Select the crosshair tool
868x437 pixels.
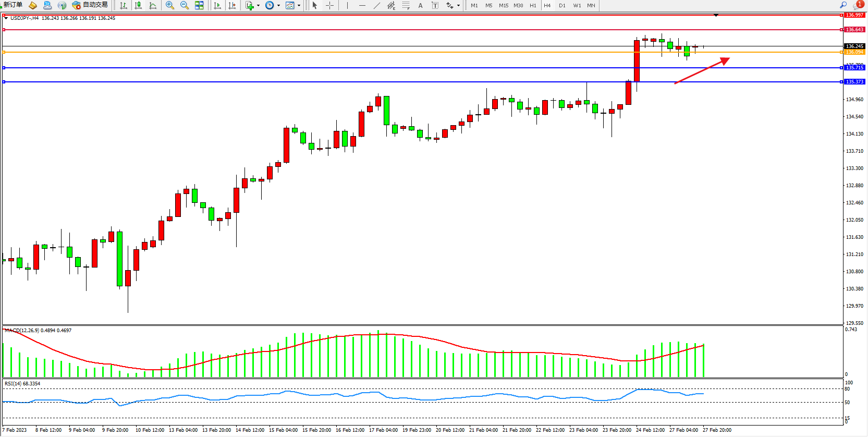pos(329,6)
